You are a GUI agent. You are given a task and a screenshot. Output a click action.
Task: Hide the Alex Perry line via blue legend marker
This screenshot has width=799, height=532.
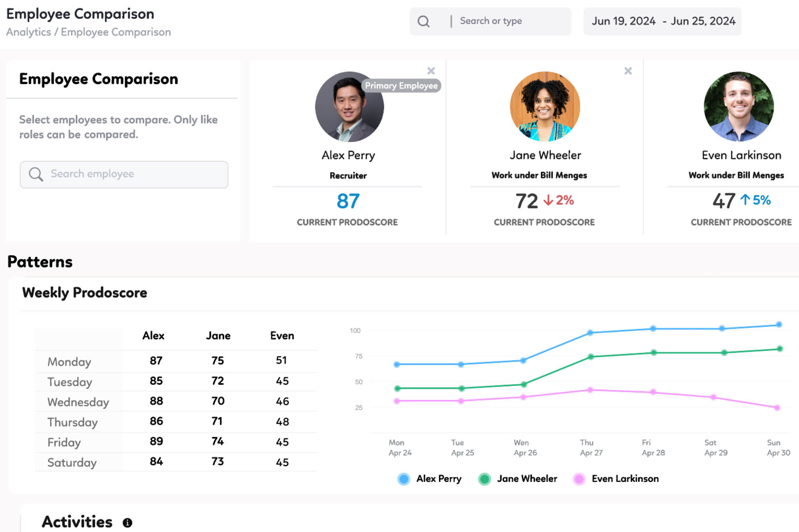point(403,479)
